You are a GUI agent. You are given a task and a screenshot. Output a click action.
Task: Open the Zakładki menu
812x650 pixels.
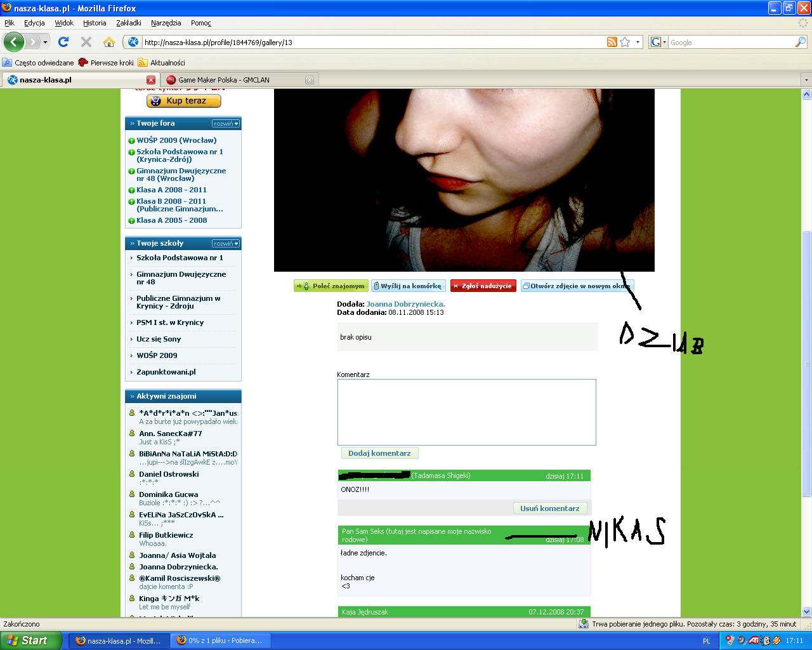click(128, 23)
